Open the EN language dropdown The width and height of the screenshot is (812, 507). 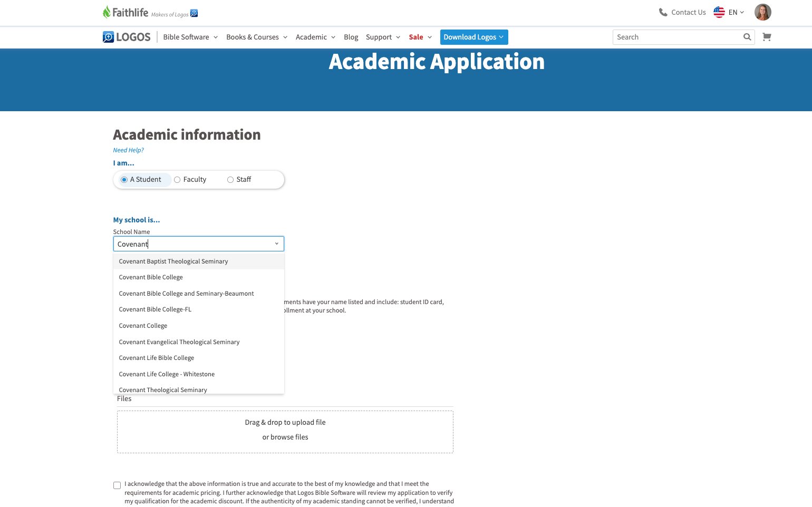736,12
